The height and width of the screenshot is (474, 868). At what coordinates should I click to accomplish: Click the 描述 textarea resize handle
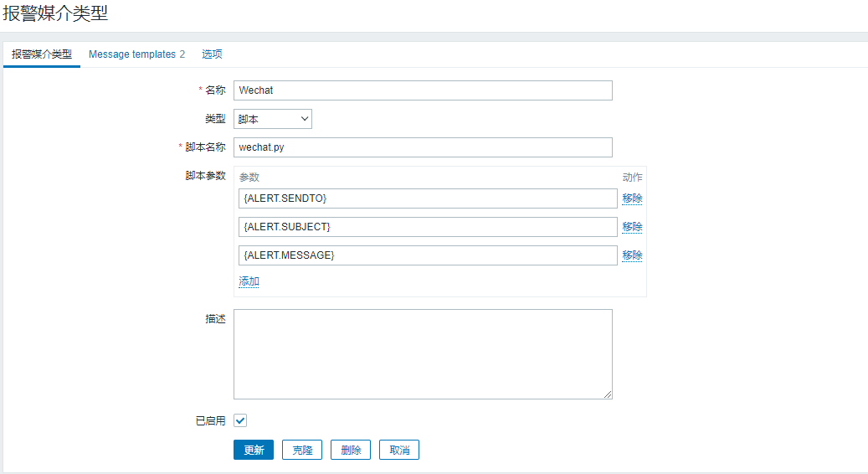(x=608, y=394)
